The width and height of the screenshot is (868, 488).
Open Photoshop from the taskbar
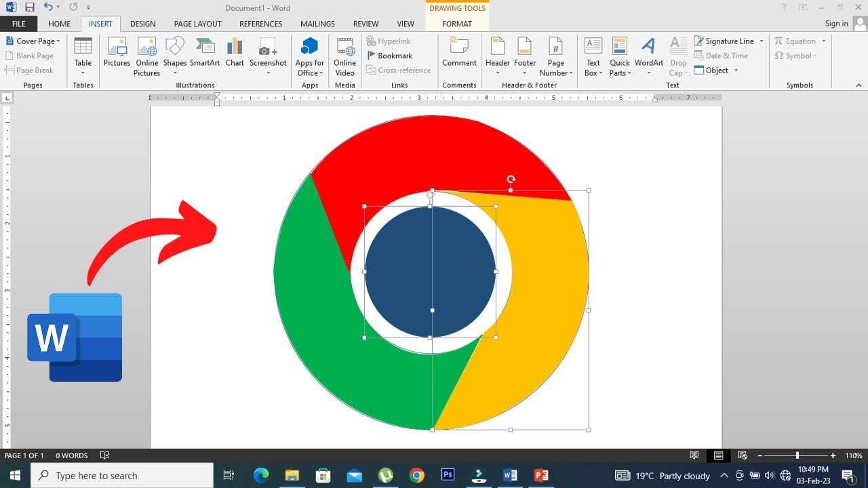pos(448,475)
